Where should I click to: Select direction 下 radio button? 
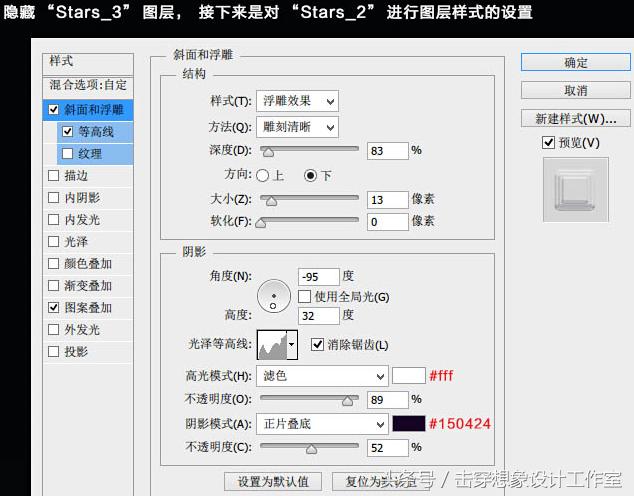pos(311,175)
